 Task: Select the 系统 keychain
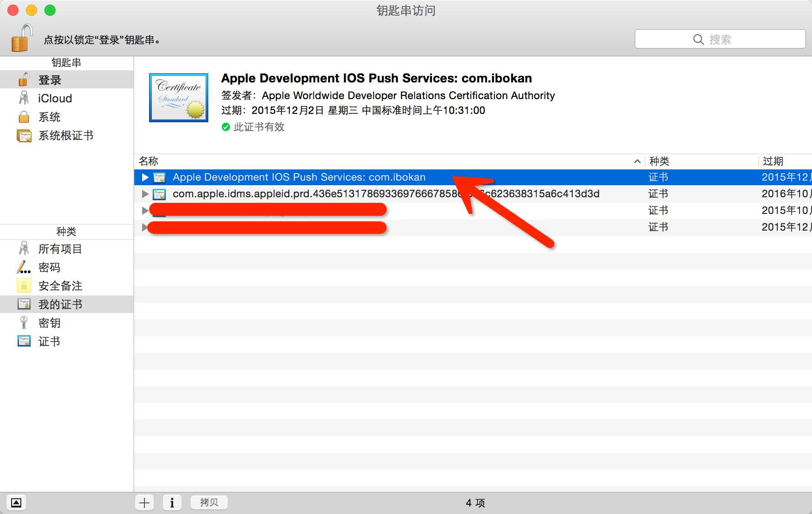tap(67, 117)
